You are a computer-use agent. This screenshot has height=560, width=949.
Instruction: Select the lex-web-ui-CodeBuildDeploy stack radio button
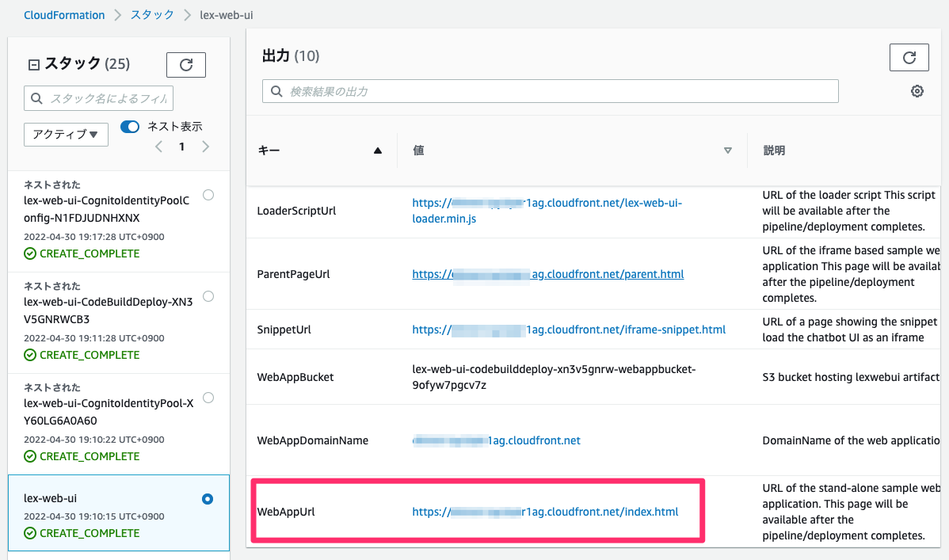[208, 295]
